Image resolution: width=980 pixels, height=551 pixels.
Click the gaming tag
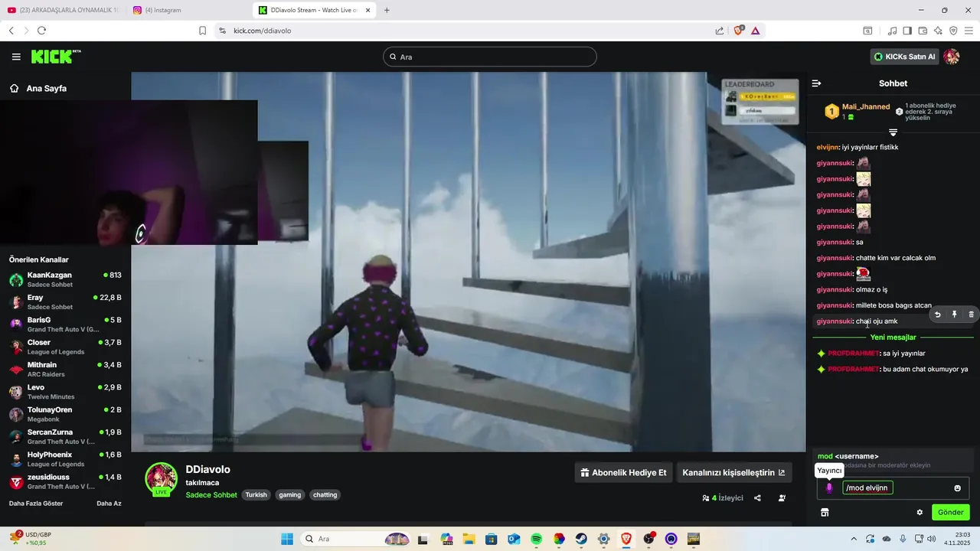click(290, 495)
